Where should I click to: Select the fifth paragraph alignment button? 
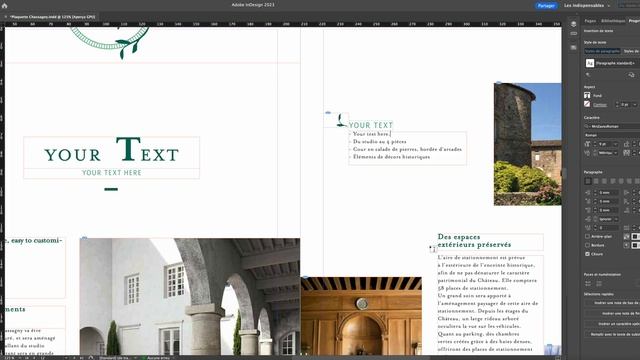[621, 181]
